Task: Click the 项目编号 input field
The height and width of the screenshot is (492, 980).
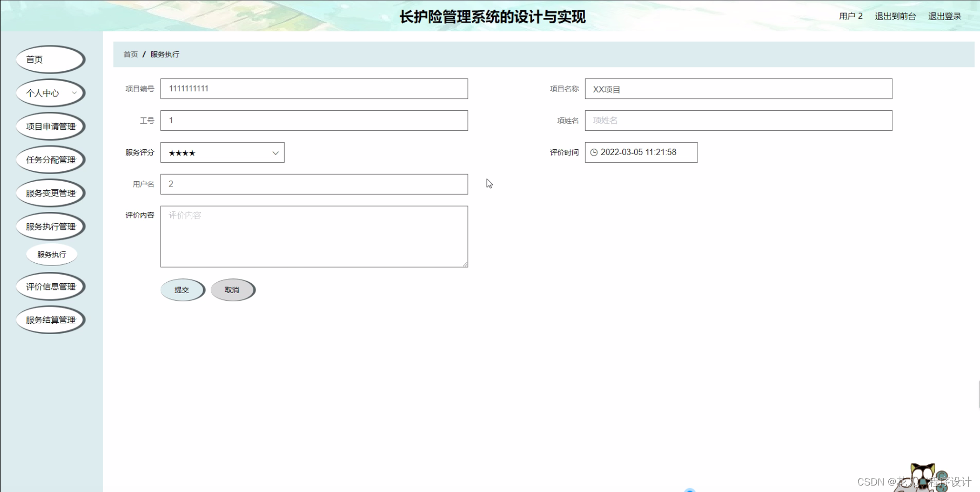Action: click(313, 88)
